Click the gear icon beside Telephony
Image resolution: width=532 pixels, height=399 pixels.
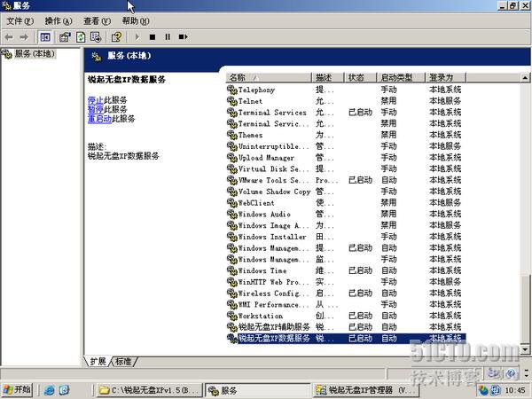point(232,90)
